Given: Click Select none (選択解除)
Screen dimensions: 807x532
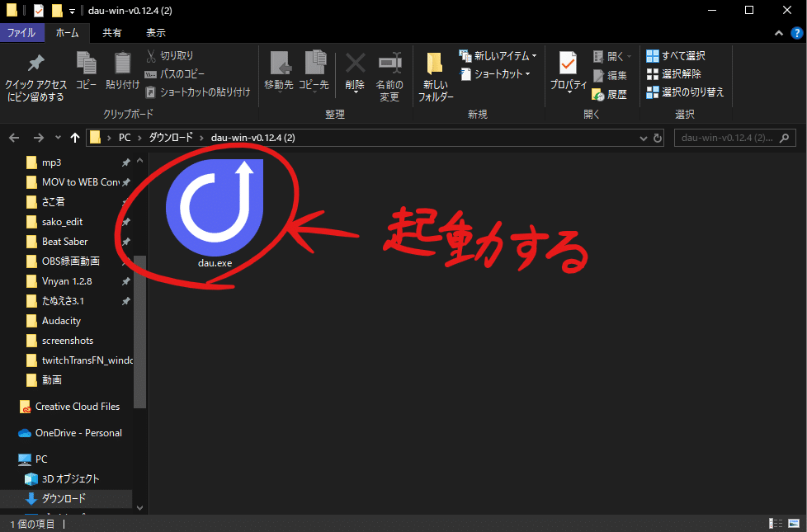Looking at the screenshot, I should point(673,74).
